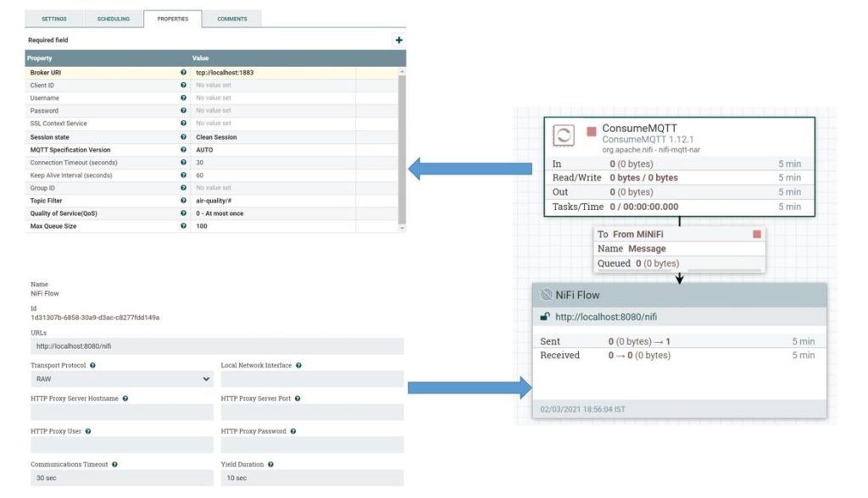The height and width of the screenshot is (498, 868).
Task: Click the help icon next to Broker URI
Action: [185, 72]
